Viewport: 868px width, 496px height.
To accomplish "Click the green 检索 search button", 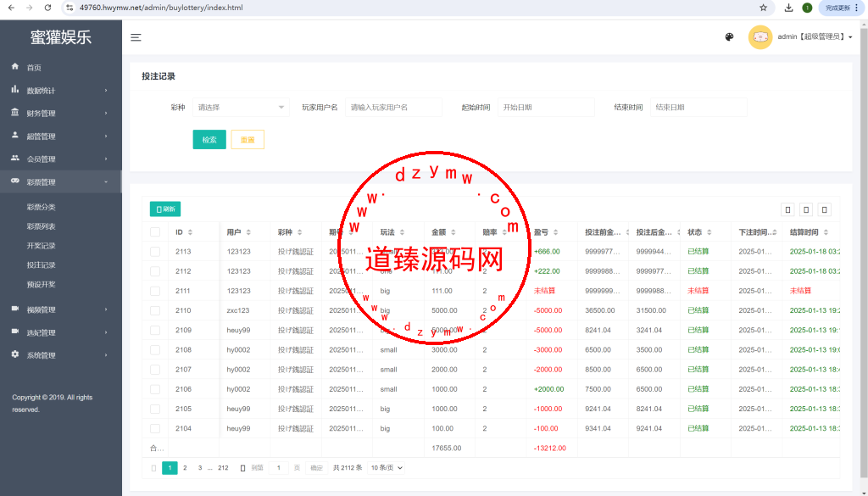I will [x=209, y=140].
